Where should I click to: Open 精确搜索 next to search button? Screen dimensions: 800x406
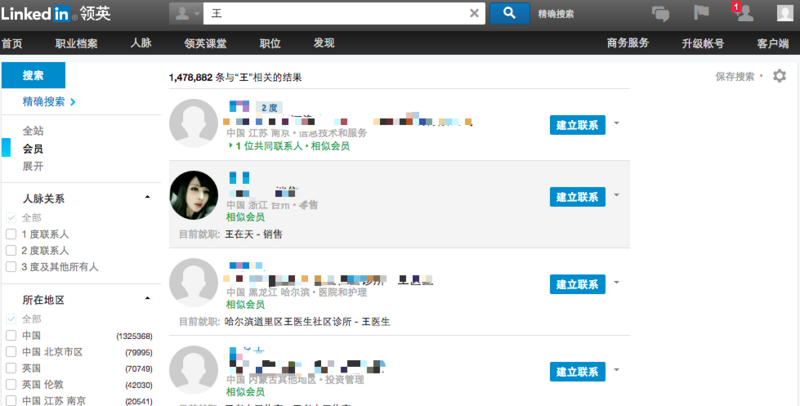(x=556, y=14)
